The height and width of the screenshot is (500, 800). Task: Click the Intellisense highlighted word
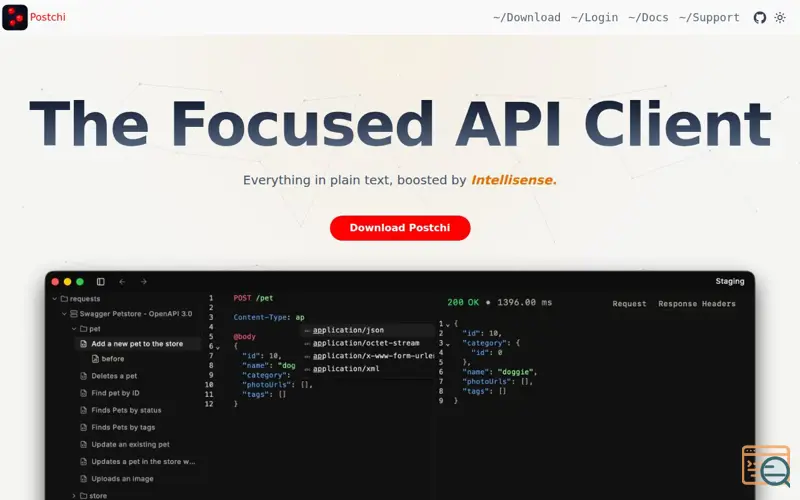point(513,180)
